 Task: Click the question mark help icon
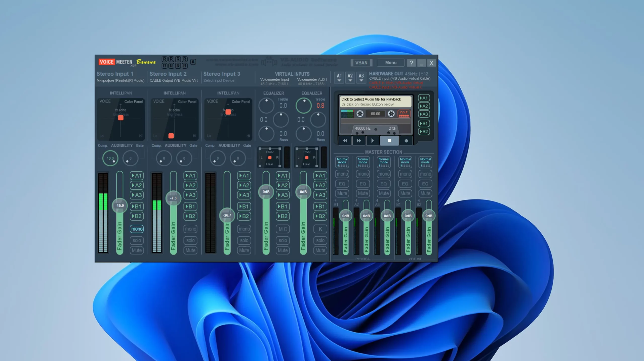coord(411,63)
